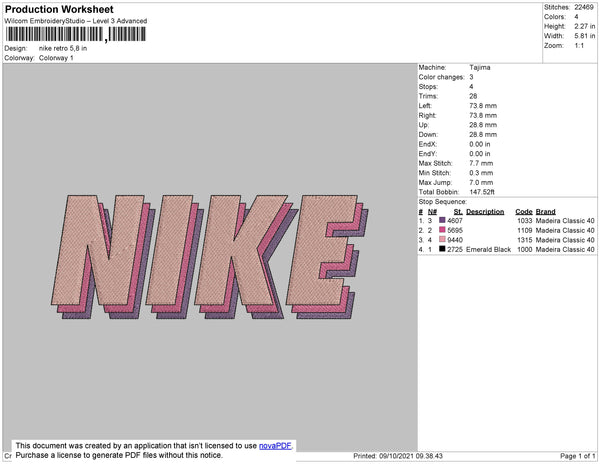Click the design name 'nike retro 5,8 in'
This screenshot has height=464, width=600.
click(x=63, y=48)
